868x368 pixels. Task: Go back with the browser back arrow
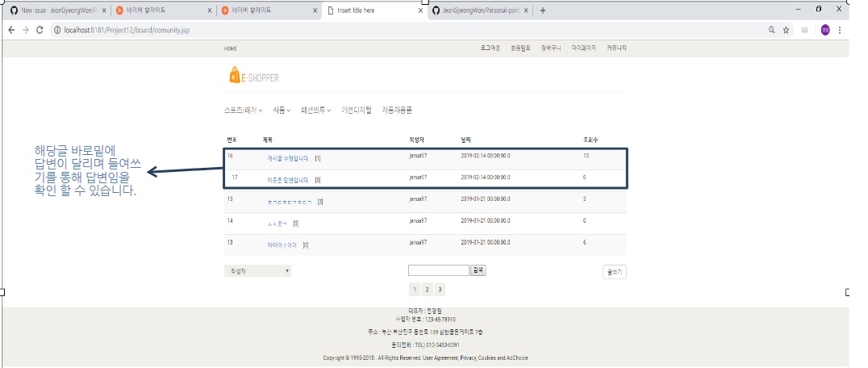tap(11, 30)
